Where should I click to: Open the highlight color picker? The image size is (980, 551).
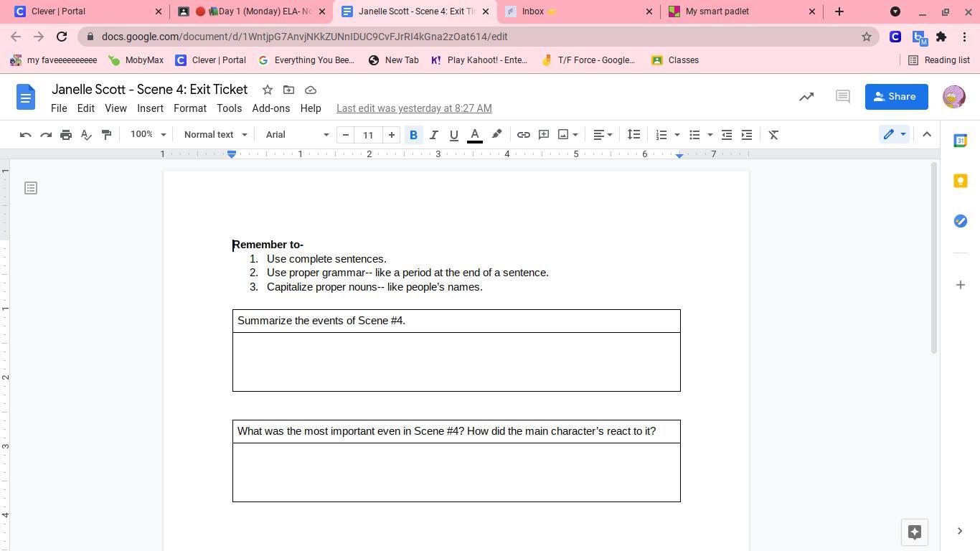tap(496, 135)
